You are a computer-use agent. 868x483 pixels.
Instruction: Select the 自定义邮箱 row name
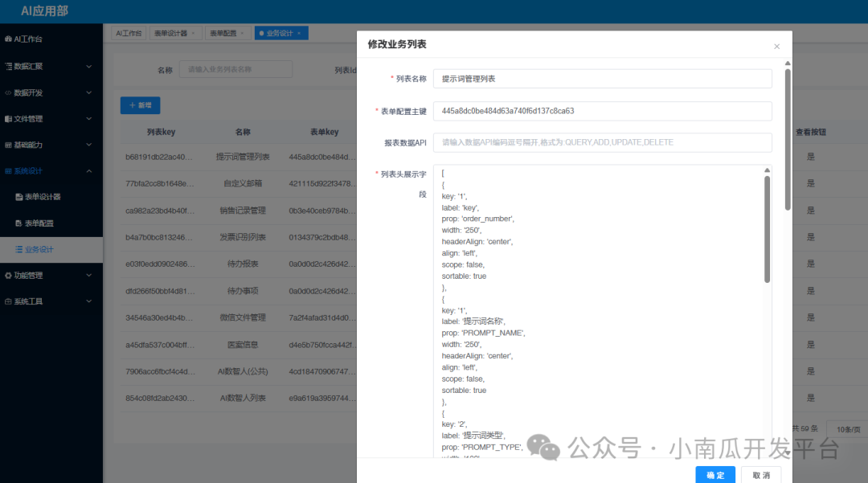[x=243, y=184]
